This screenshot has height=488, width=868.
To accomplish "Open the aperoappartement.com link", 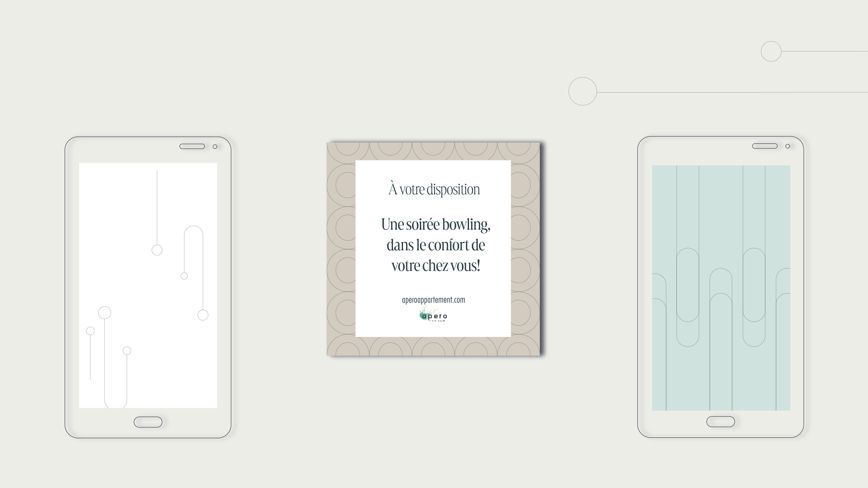I will tap(433, 300).
